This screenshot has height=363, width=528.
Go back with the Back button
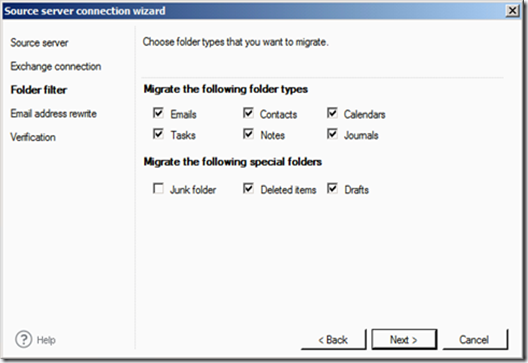coord(333,339)
